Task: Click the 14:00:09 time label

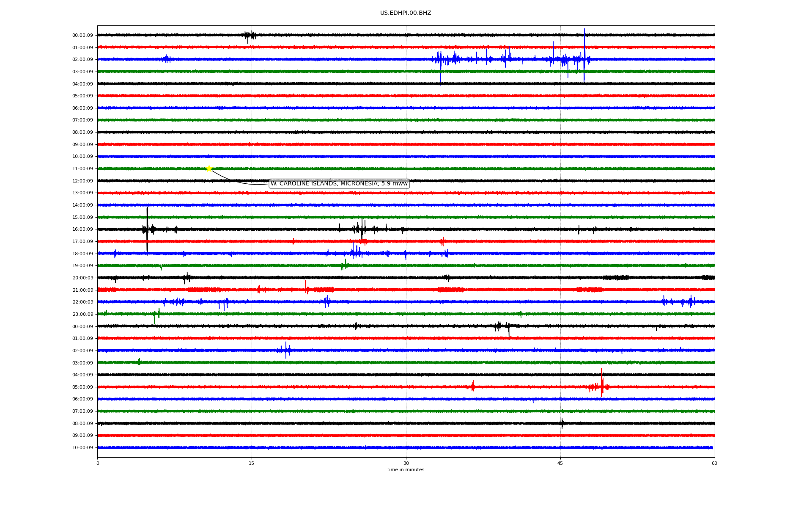Action: tap(82, 205)
